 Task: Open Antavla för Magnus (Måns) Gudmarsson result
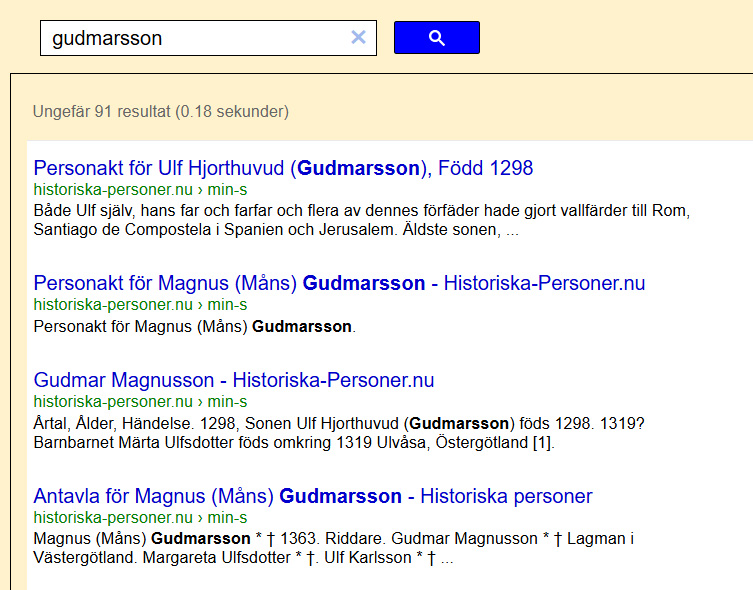[313, 496]
